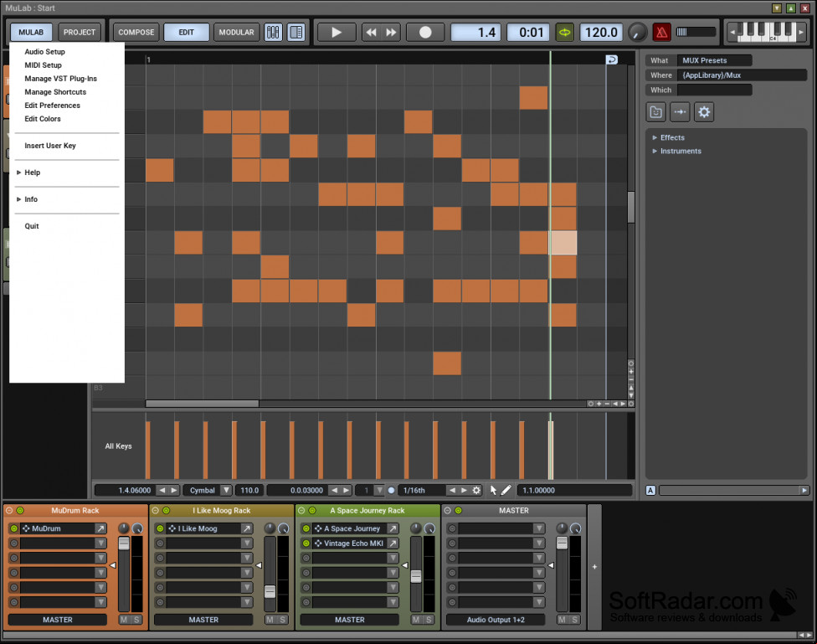Expand the Instruments folder
Viewport: 817px width, 644px height.
pyautogui.click(x=655, y=152)
